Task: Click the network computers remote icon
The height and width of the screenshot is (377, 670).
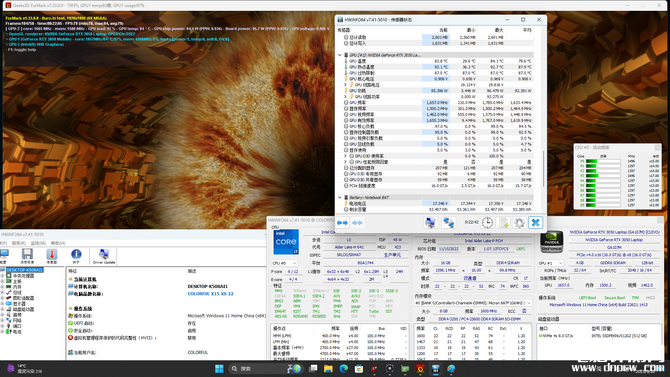Action: click(448, 222)
